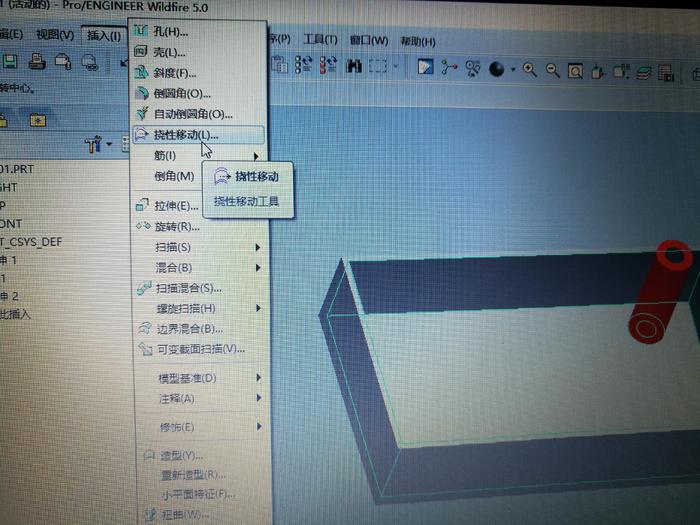Expand the 注释(A) Annotations submenu
This screenshot has width=700, height=525.
click(203, 398)
